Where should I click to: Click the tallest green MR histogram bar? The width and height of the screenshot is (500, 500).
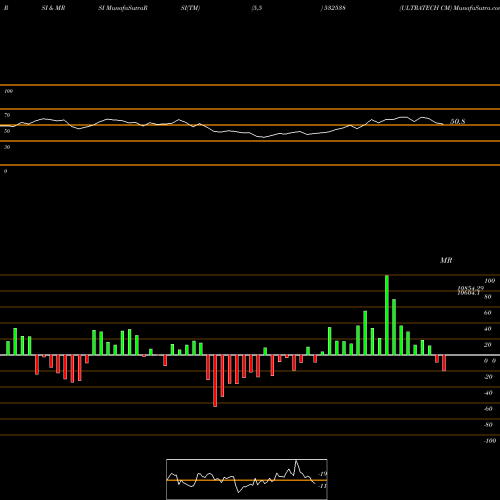(387, 315)
